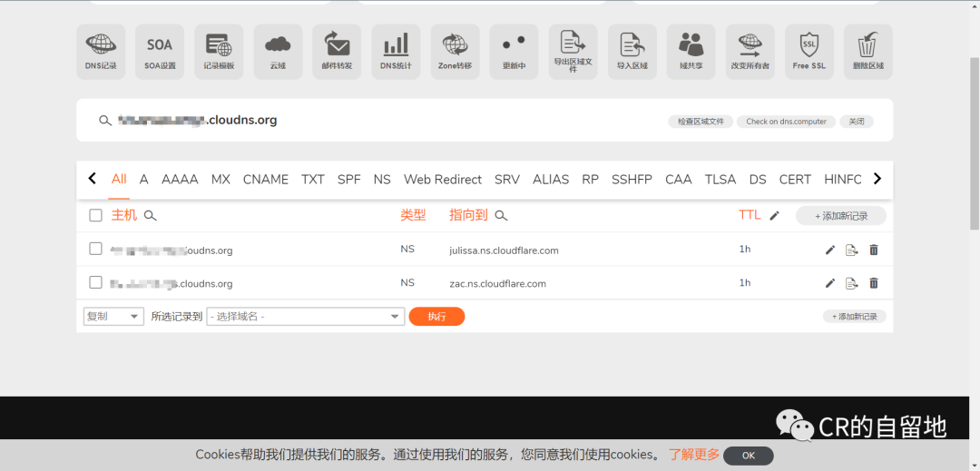Image resolution: width=980 pixels, height=471 pixels.
Task: Open the 复制 action dropdown
Action: pyautogui.click(x=113, y=317)
